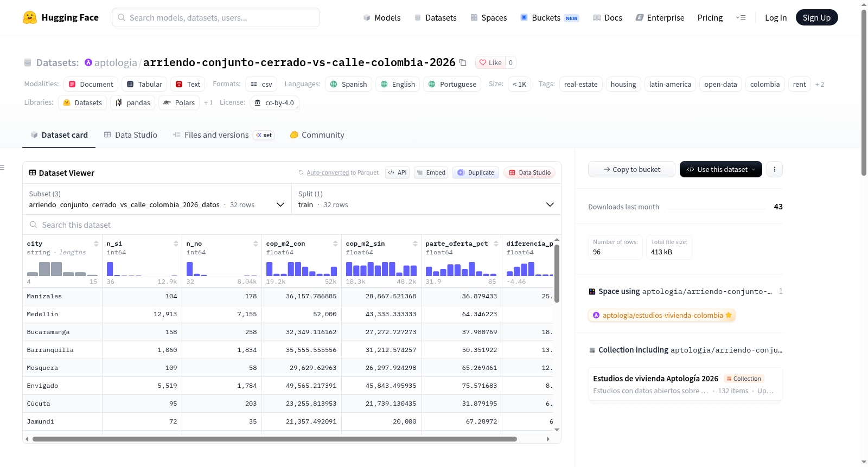The image size is (868, 467).
Task: Expand the Split train dropdown
Action: [426, 199]
